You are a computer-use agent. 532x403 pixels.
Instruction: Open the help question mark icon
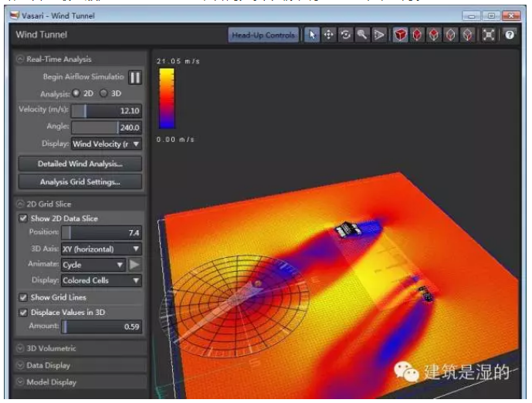click(510, 35)
